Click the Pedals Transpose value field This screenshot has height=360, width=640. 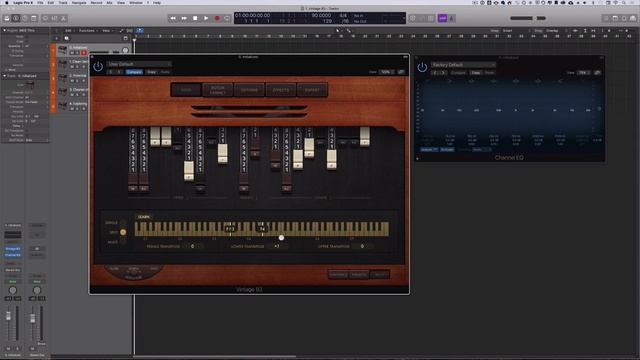click(x=193, y=247)
